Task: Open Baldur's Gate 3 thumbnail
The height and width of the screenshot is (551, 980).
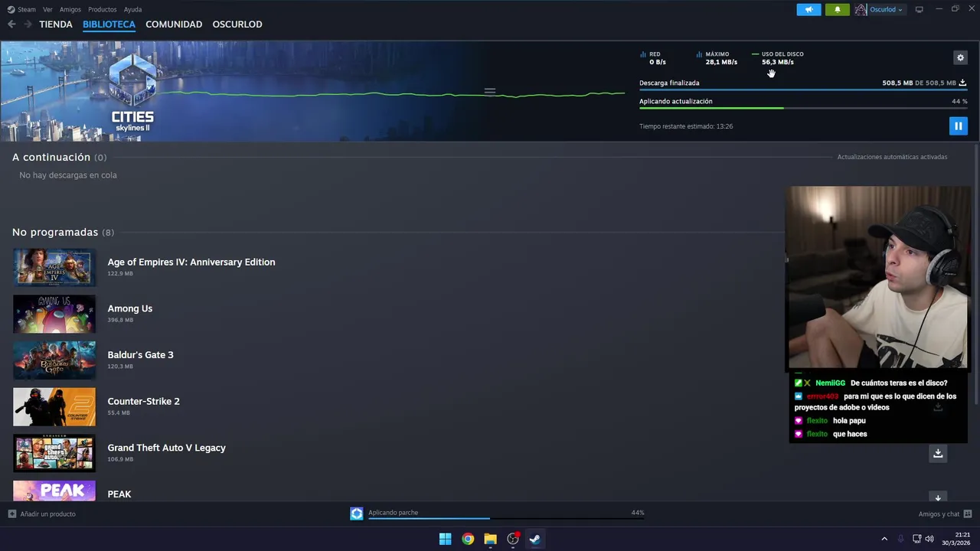Action: pos(54,360)
